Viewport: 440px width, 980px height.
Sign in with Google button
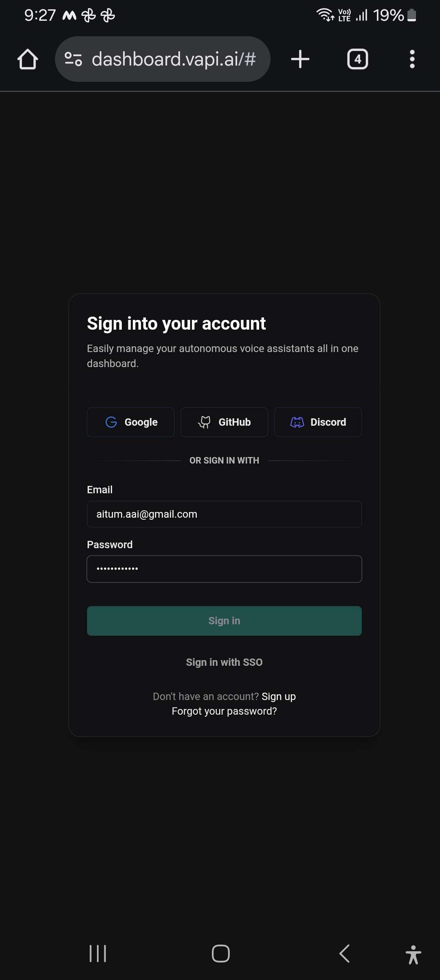tap(131, 422)
